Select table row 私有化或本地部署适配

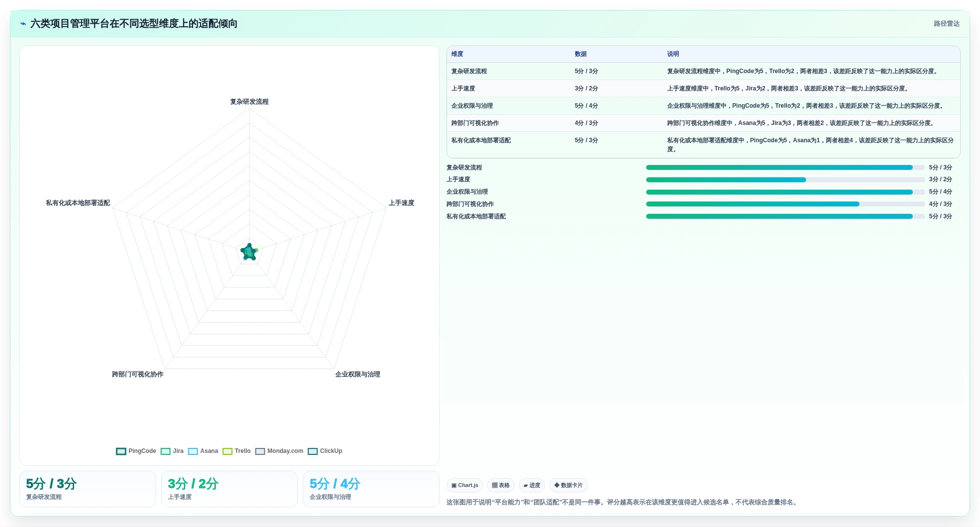tap(703, 145)
